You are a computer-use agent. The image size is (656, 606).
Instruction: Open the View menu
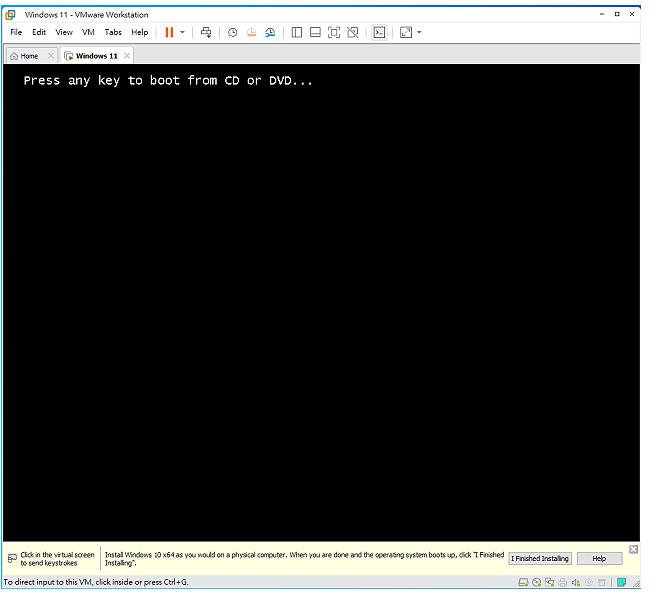tap(64, 32)
